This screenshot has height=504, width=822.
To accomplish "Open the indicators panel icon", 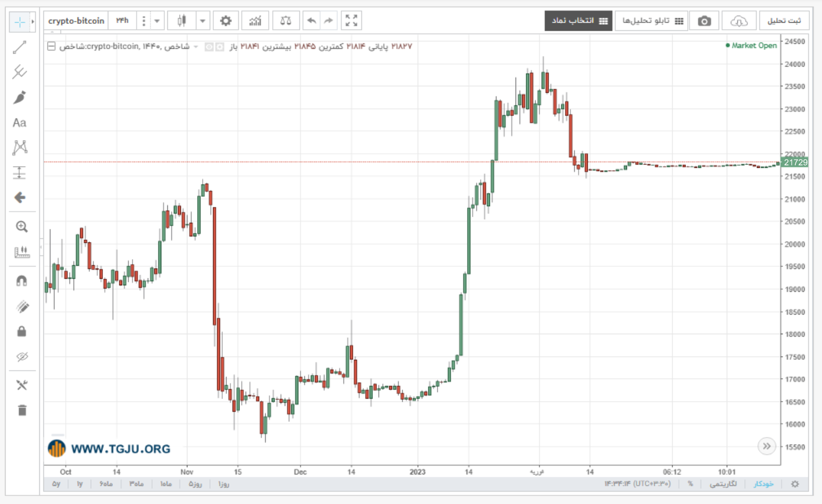I will point(256,21).
